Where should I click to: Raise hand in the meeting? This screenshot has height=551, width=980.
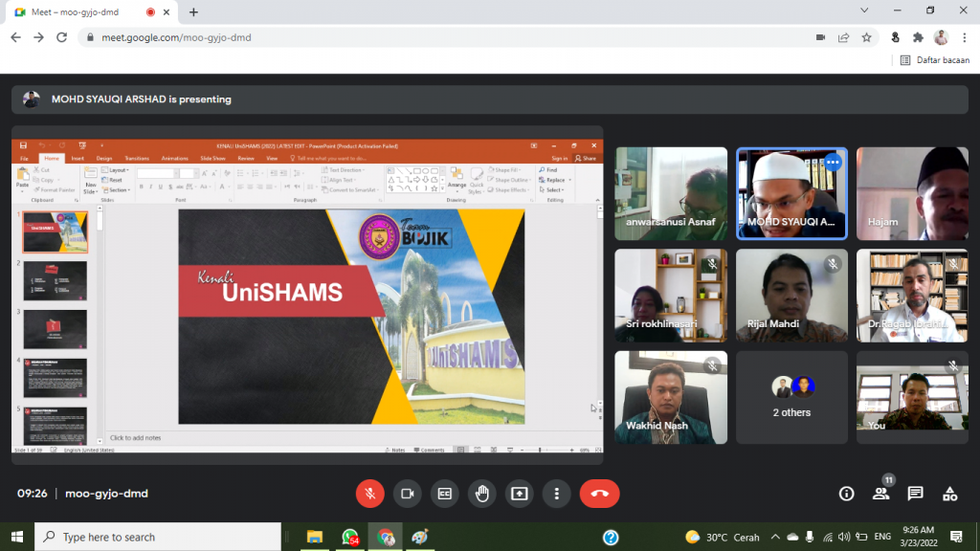click(x=482, y=494)
